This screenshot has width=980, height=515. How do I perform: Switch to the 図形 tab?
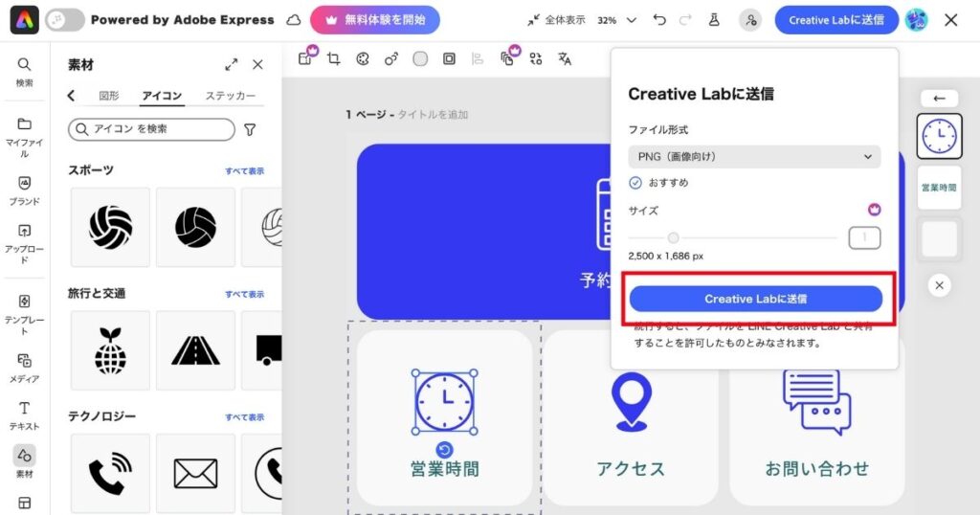click(x=109, y=96)
